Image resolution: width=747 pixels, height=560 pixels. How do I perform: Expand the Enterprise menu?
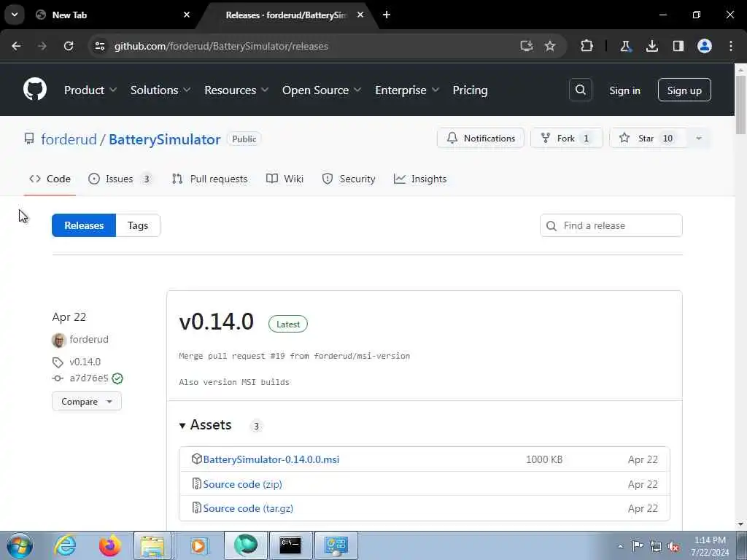[407, 90]
